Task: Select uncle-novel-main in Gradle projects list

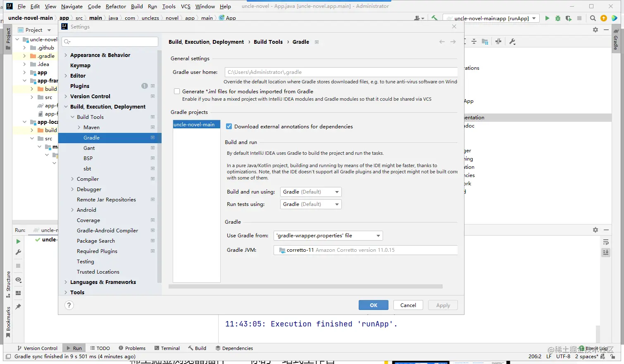Action: [x=196, y=124]
